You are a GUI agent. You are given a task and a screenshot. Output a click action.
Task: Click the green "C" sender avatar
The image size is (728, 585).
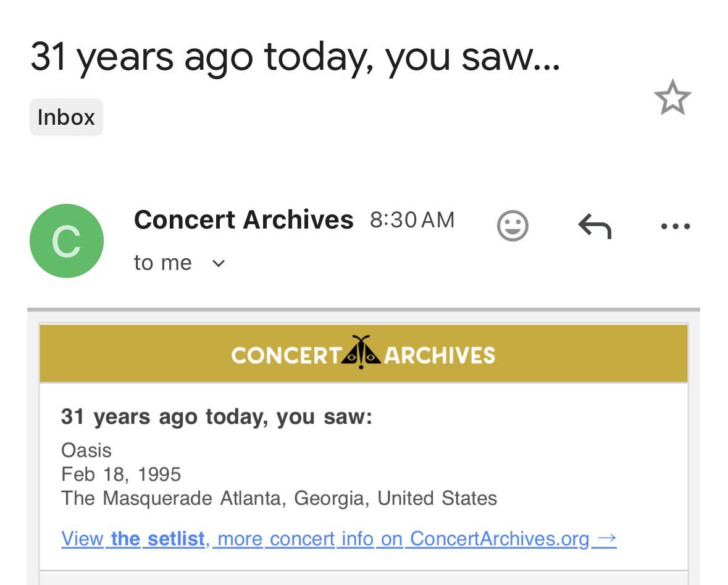(x=67, y=241)
